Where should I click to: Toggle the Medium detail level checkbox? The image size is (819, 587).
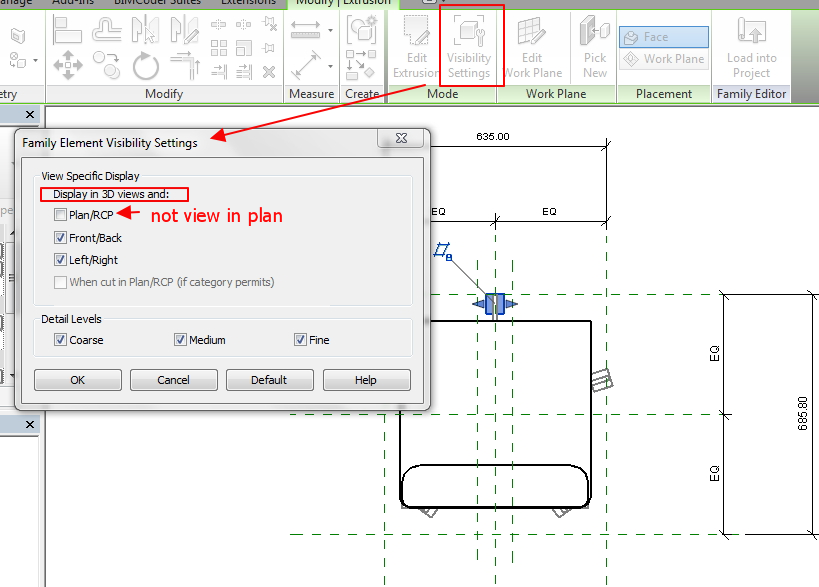coord(181,340)
